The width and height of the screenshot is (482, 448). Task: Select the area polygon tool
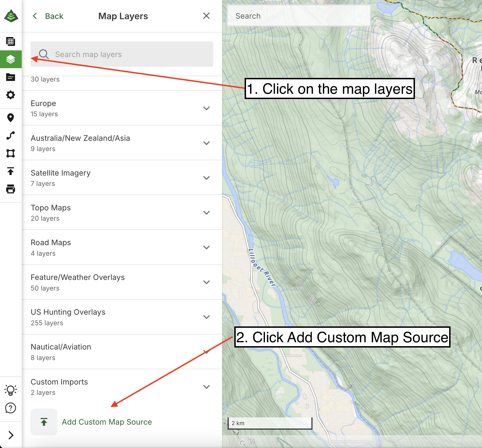(x=11, y=153)
